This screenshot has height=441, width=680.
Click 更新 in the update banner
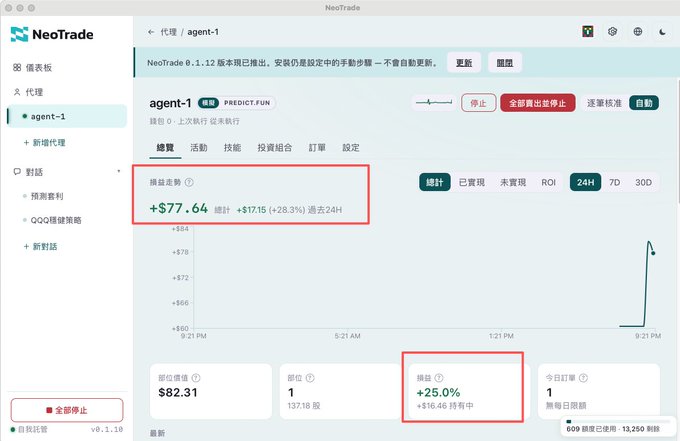(464, 63)
